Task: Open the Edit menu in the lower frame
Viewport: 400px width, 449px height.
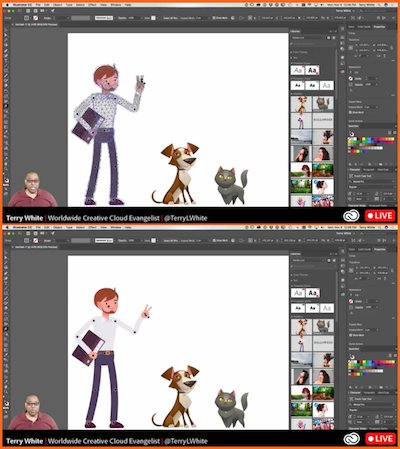Action: tap(47, 228)
